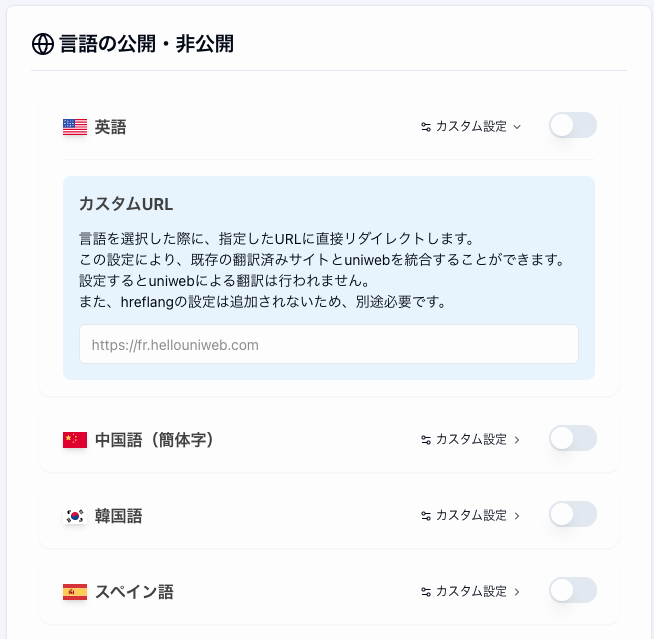Screen dimensions: 654x639
Task: Toggle スペイン語 language visibility on
Action: tap(573, 590)
